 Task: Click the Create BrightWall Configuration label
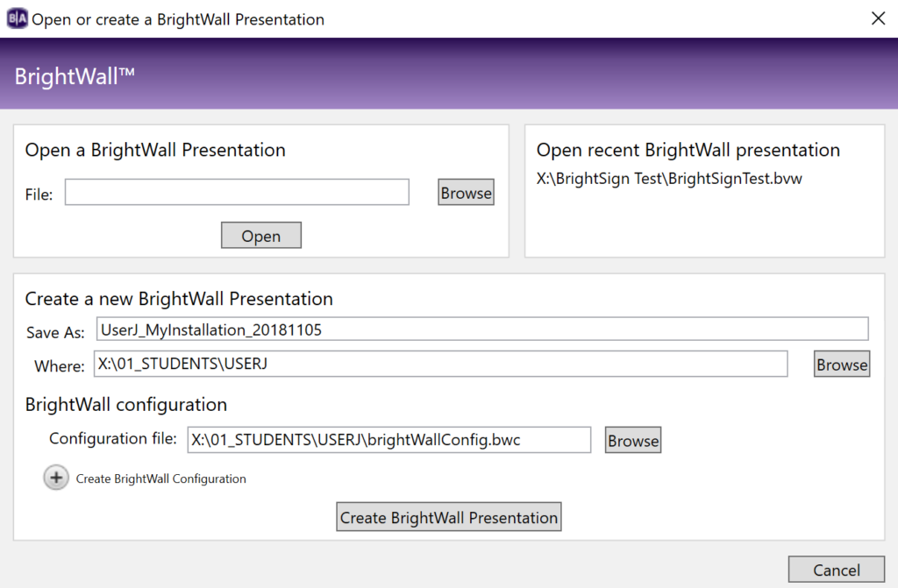[x=161, y=478]
